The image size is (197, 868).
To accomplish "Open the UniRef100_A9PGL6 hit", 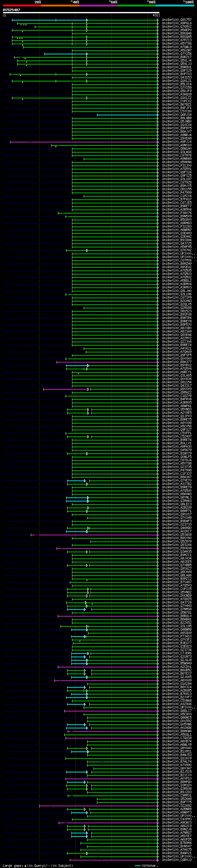I will point(176,23).
